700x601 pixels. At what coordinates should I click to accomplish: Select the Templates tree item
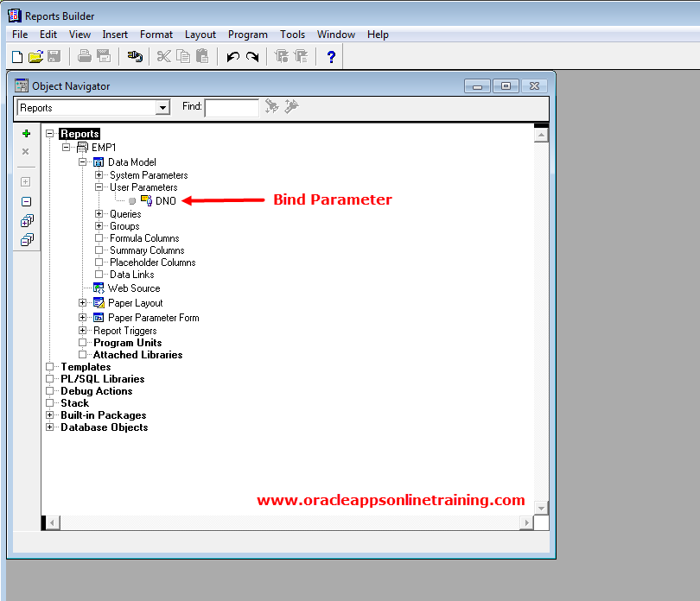pyautogui.click(x=86, y=367)
